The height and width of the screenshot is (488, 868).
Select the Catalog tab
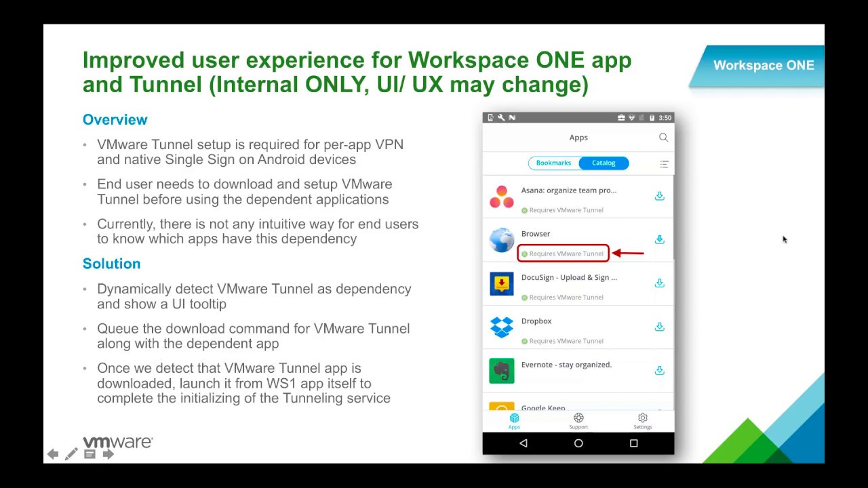click(x=604, y=163)
